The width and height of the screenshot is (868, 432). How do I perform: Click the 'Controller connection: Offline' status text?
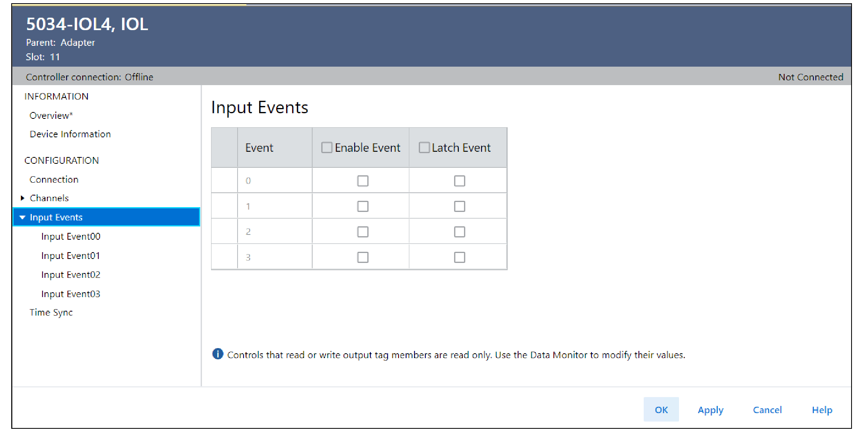[x=89, y=77]
